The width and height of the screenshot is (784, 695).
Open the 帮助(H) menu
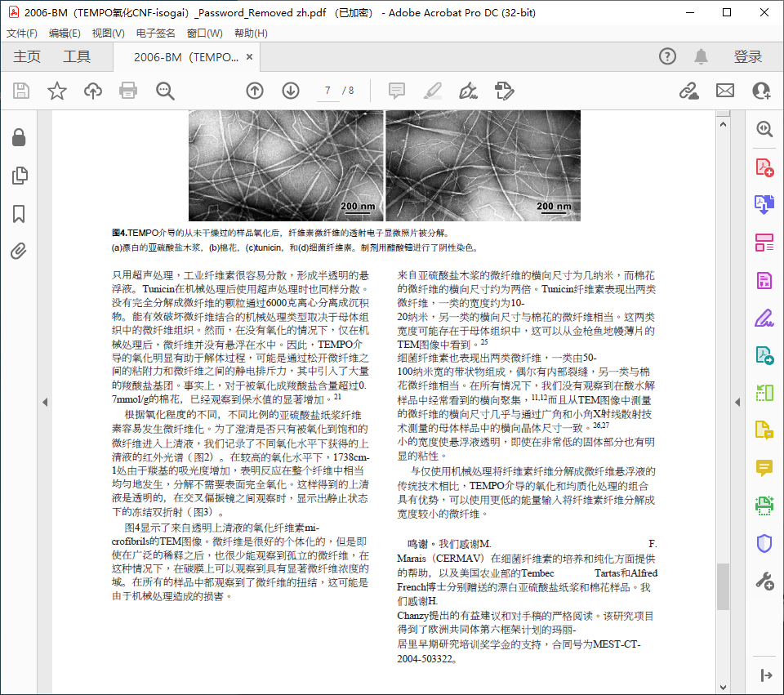click(x=251, y=33)
